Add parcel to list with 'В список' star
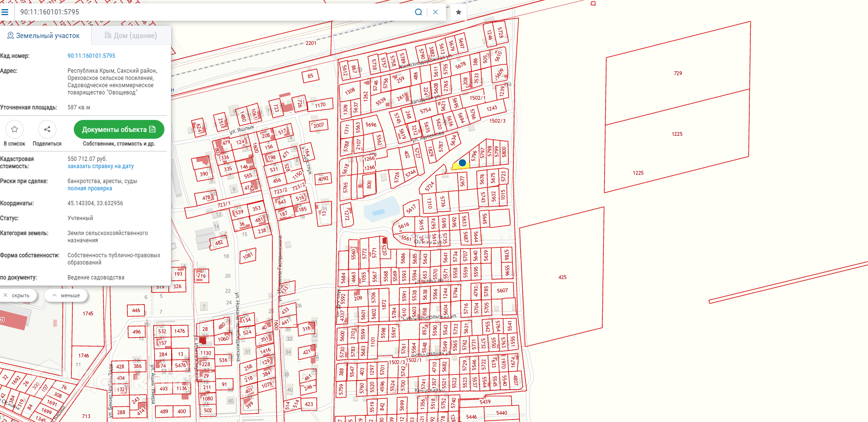Viewport: 868px width, 422px height. click(14, 129)
